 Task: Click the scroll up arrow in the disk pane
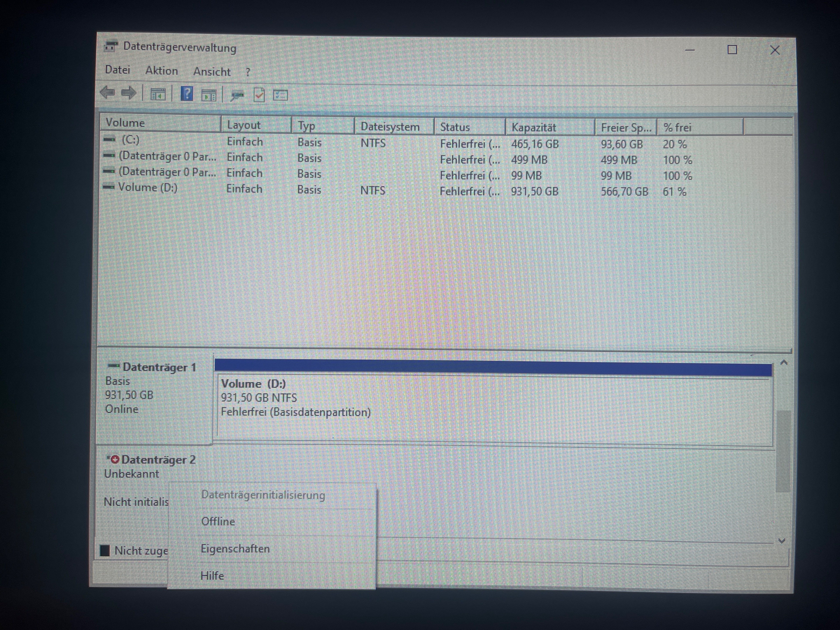(783, 363)
